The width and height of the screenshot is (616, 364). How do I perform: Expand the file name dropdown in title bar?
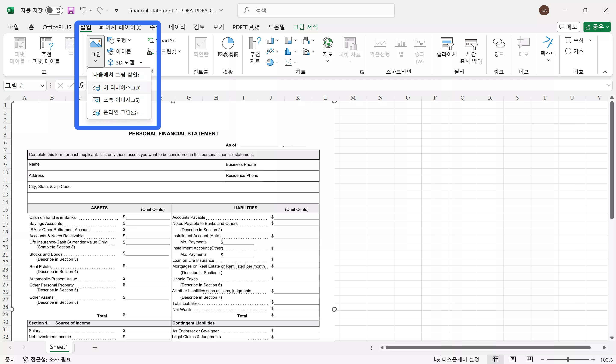(x=221, y=10)
